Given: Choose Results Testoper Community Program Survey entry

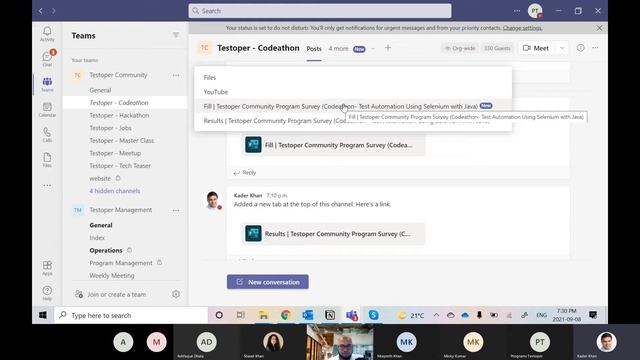Looking at the screenshot, I should [353, 121].
